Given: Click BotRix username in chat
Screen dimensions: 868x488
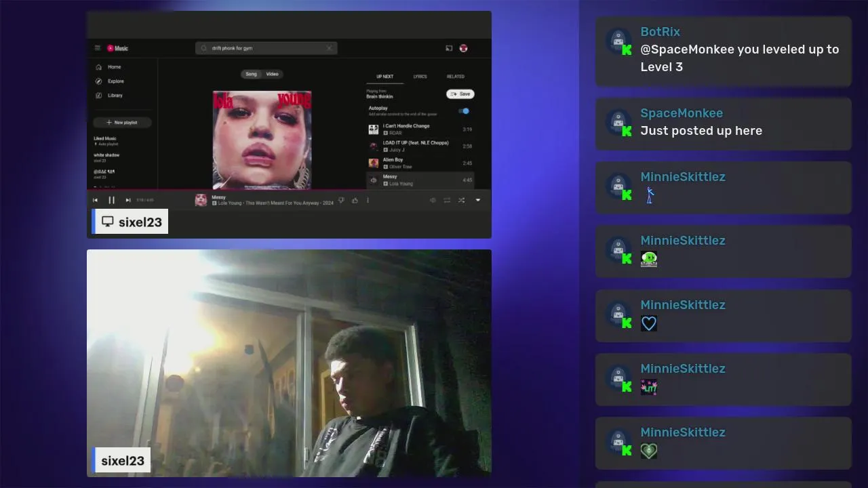Looking at the screenshot, I should coord(660,32).
